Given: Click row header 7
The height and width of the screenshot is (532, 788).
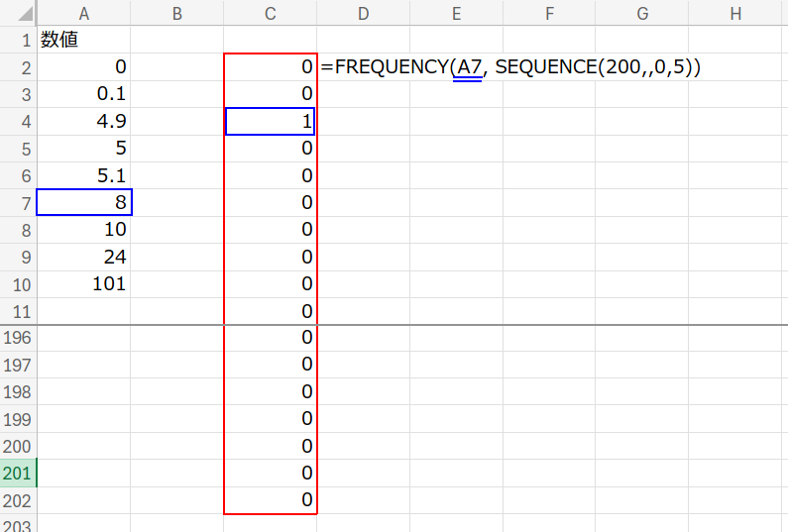Looking at the screenshot, I should 18,203.
